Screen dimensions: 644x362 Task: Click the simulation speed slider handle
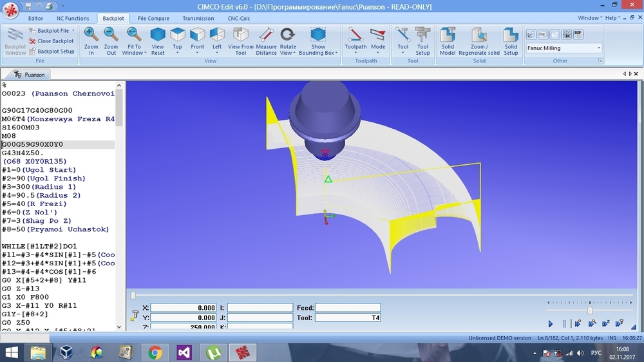pos(590,310)
